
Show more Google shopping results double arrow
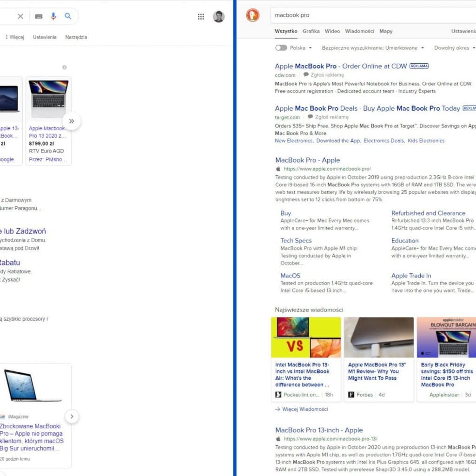[71, 121]
